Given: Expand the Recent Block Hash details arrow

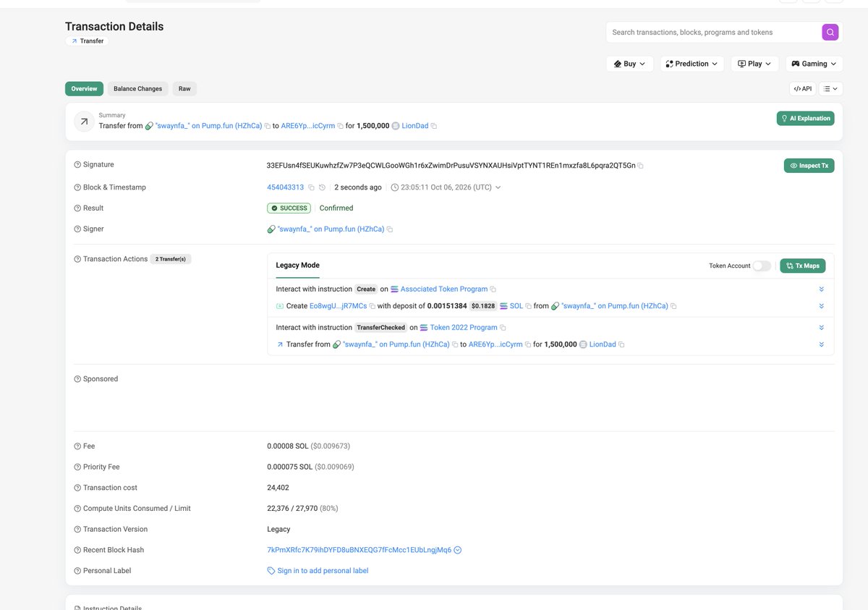Looking at the screenshot, I should click(x=458, y=550).
